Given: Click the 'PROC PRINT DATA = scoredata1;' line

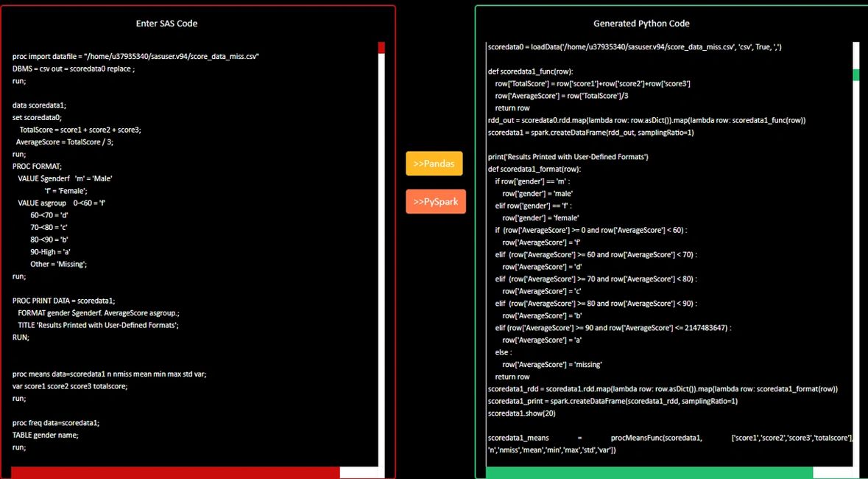Looking at the screenshot, I should pyautogui.click(x=64, y=301).
